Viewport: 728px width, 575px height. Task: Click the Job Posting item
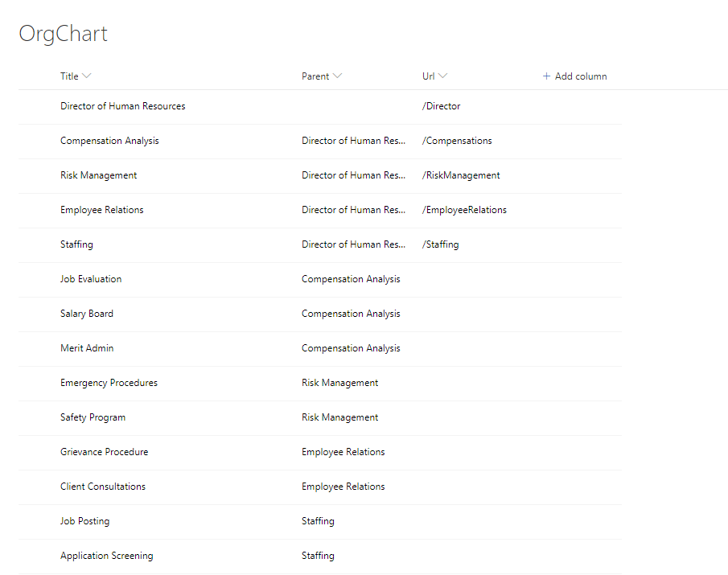point(84,521)
